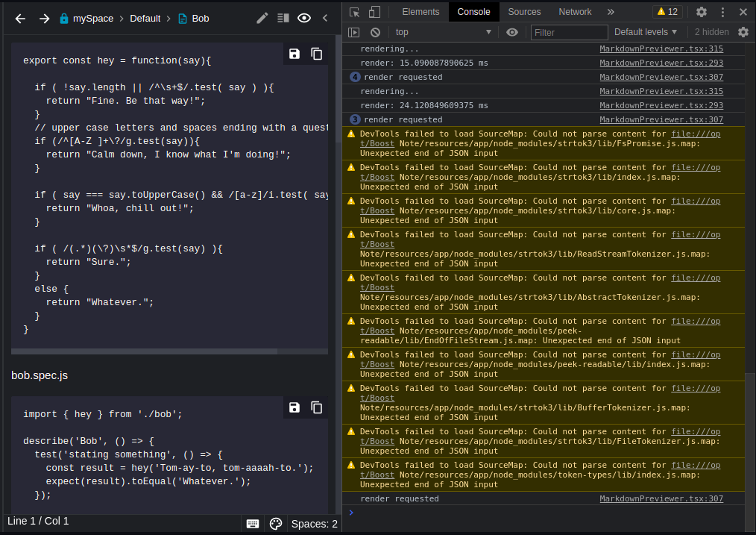
Task: Show more DevTools tabs chevron
Action: coord(611,12)
